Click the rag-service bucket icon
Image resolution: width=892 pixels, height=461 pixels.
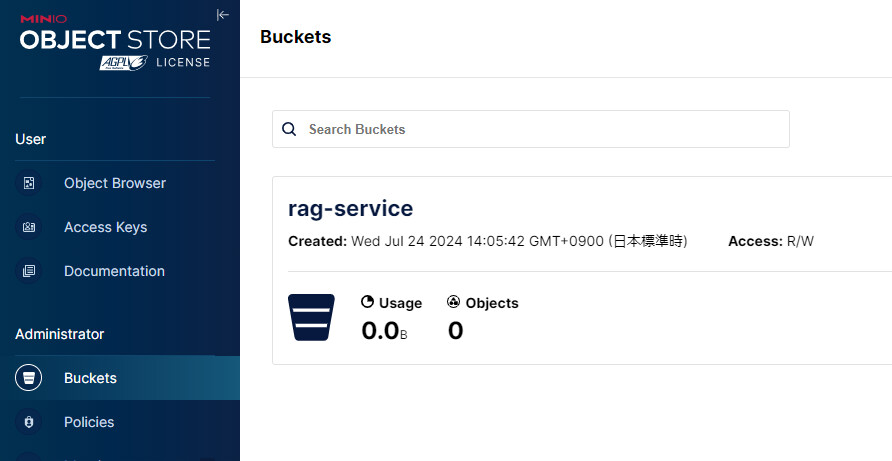(311, 318)
